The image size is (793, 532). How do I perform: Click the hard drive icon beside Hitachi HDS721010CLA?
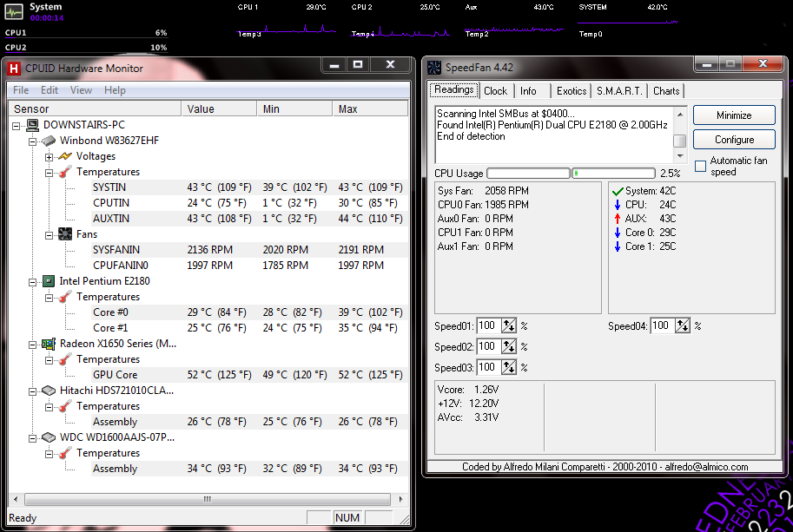49,391
